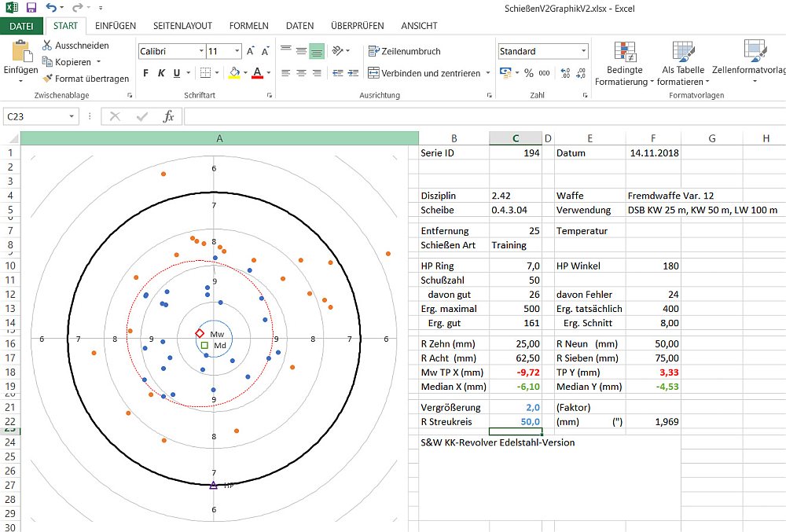Open the Calibri font name dropdown
This screenshot has height=532, width=786.
click(x=200, y=51)
